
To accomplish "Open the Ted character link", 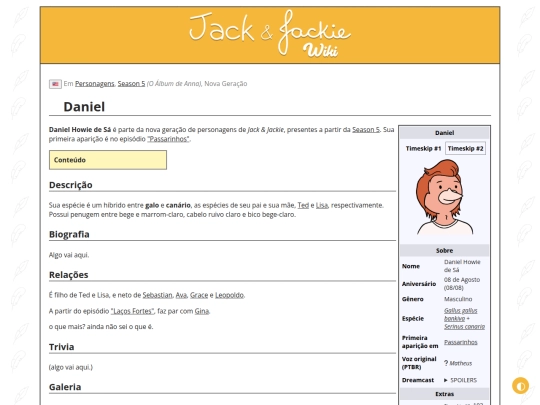I will pos(303,205).
